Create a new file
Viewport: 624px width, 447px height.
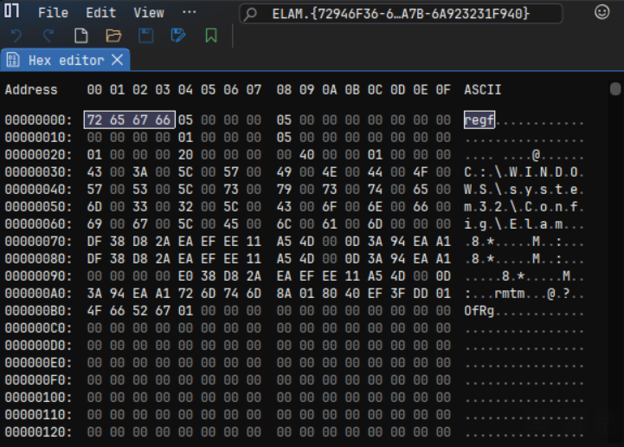coord(81,36)
